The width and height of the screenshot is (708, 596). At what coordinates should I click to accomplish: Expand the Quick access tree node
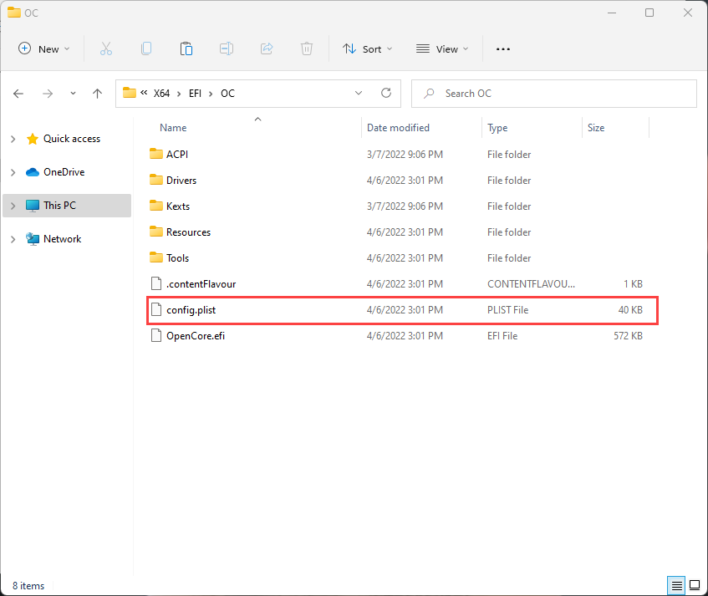(13, 139)
